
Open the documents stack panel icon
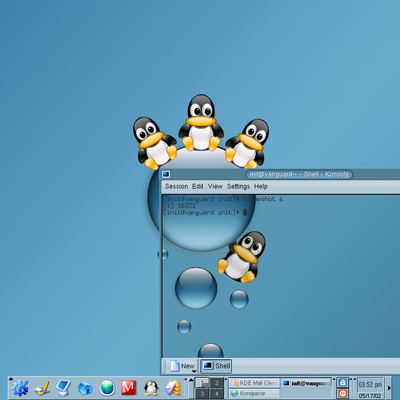(173, 388)
